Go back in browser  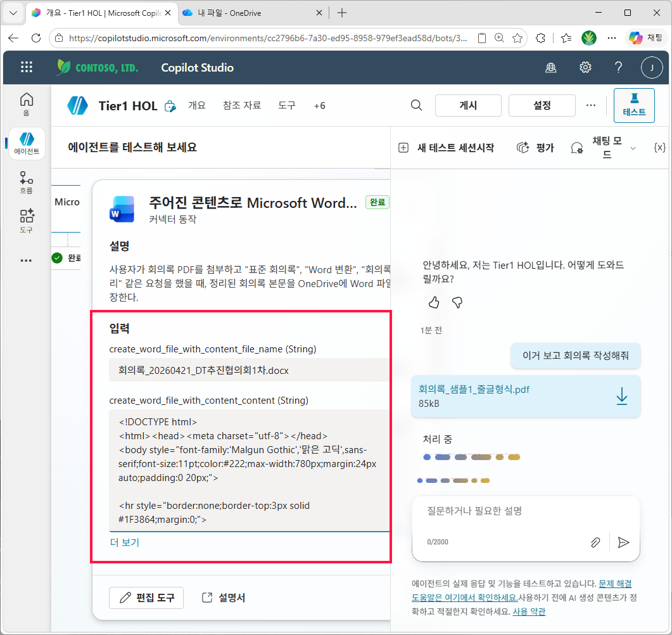13,38
